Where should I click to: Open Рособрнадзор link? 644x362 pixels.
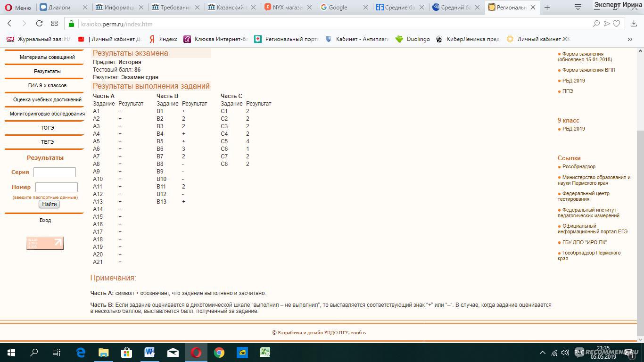(x=578, y=166)
